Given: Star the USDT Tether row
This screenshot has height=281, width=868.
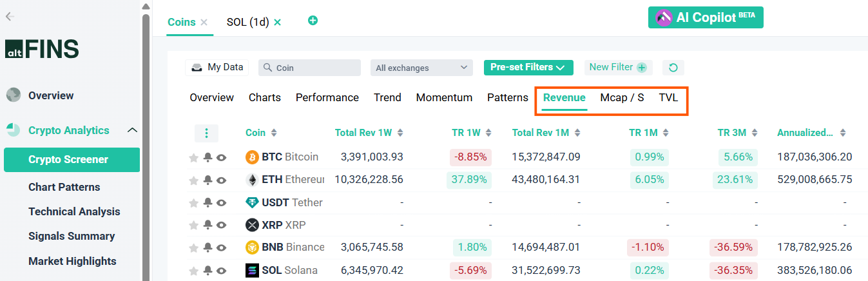Looking at the screenshot, I should (193, 203).
